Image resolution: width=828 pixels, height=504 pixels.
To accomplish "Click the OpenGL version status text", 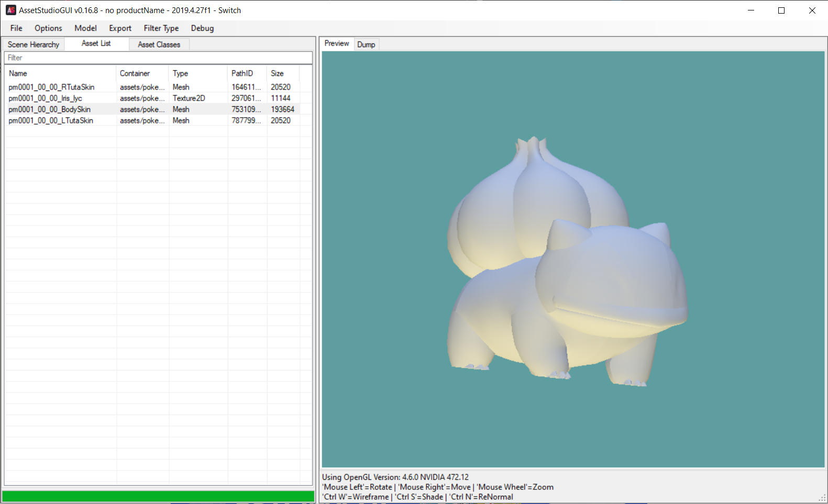I will tap(395, 477).
